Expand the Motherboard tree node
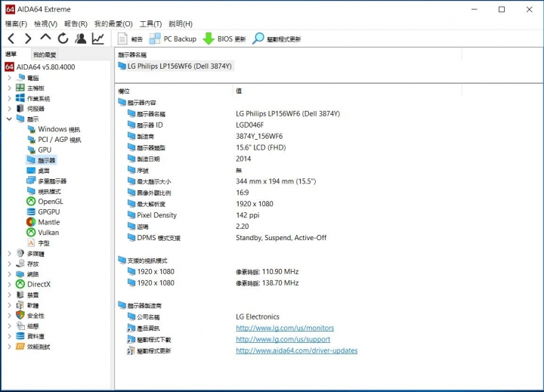 point(9,88)
